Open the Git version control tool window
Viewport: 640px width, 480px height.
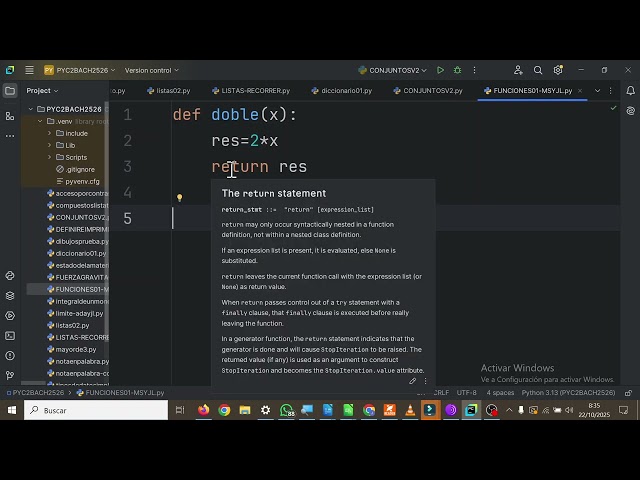(10, 375)
